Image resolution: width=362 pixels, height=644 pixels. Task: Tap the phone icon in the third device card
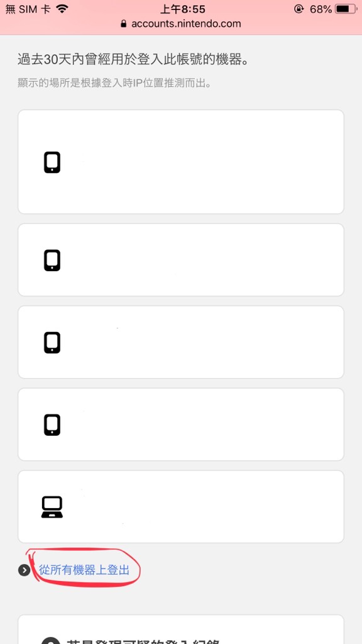pos(52,343)
